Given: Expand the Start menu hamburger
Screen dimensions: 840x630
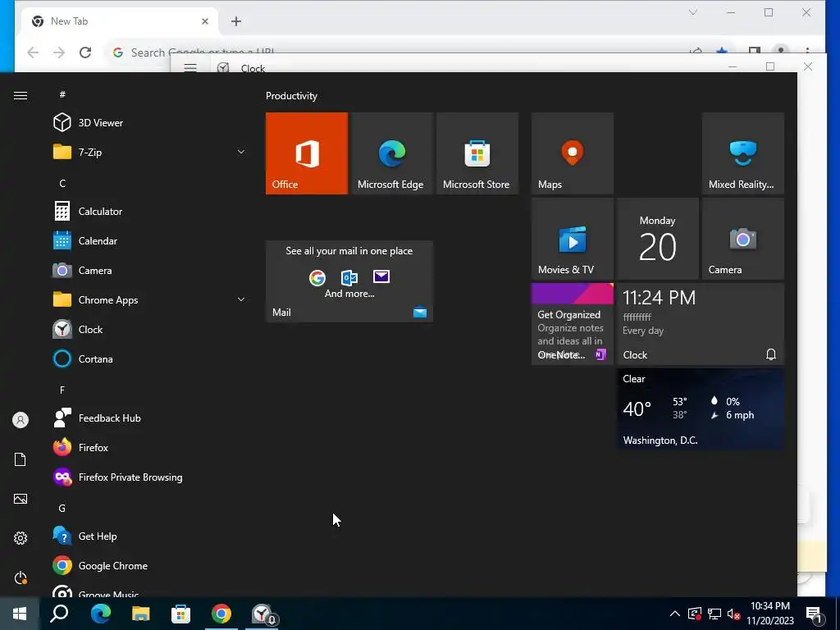Looking at the screenshot, I should [x=21, y=95].
